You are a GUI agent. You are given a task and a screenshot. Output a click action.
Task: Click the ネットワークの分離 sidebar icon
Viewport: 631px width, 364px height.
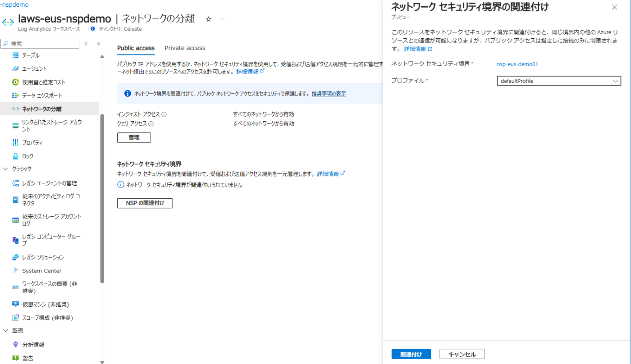15,109
